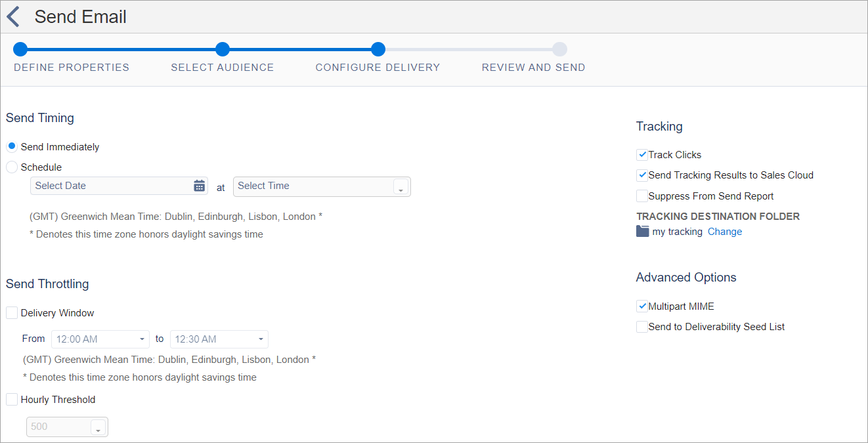Open the calendar picker icon in Select Date
This screenshot has height=443, width=868.
point(200,186)
